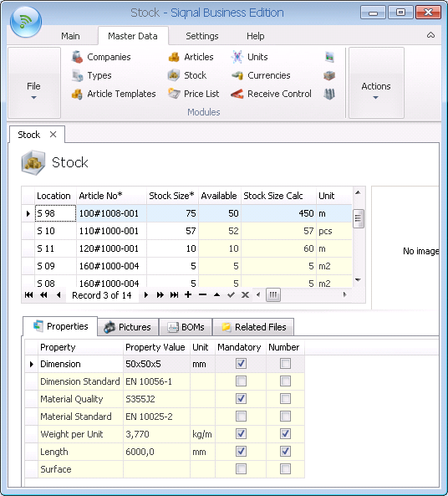Collapse the ribbon with chevron

(x=430, y=35)
